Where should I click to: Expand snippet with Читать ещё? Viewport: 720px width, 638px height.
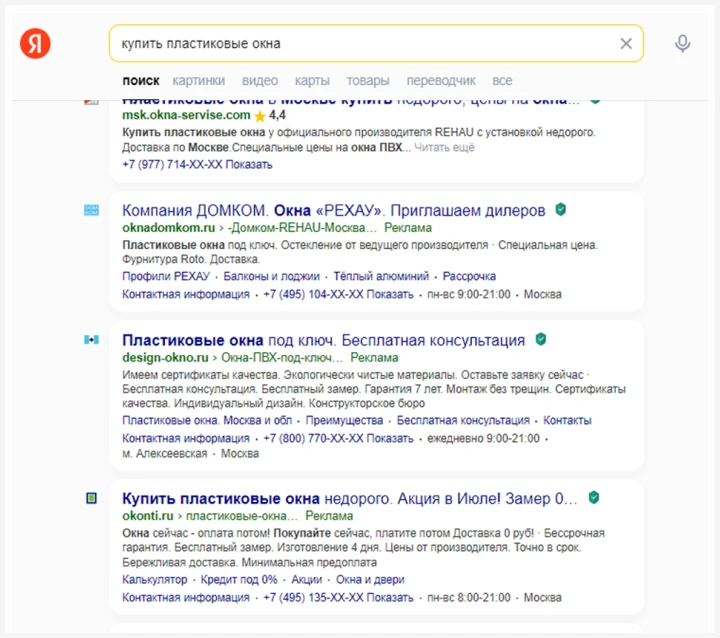[444, 147]
